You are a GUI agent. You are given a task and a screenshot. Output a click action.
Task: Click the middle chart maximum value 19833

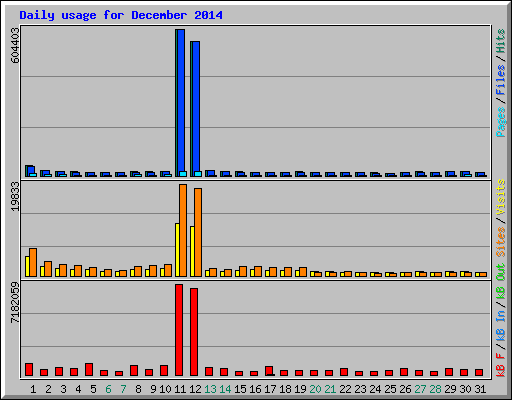(x=15, y=197)
